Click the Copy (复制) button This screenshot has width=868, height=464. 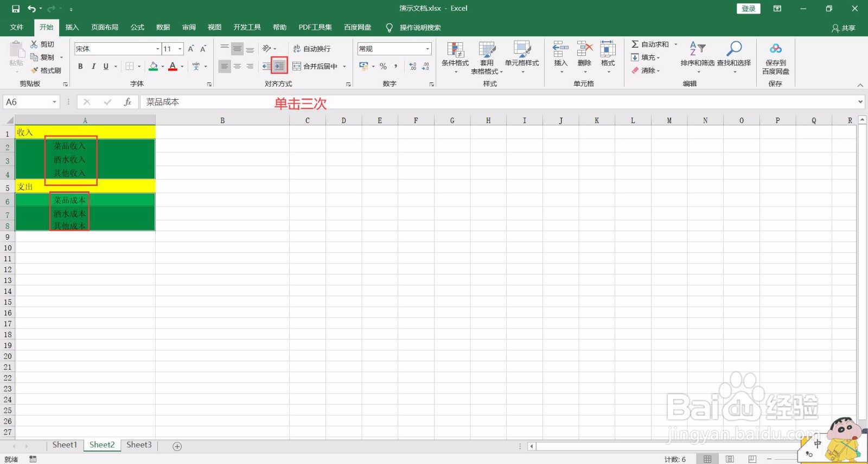click(x=43, y=57)
